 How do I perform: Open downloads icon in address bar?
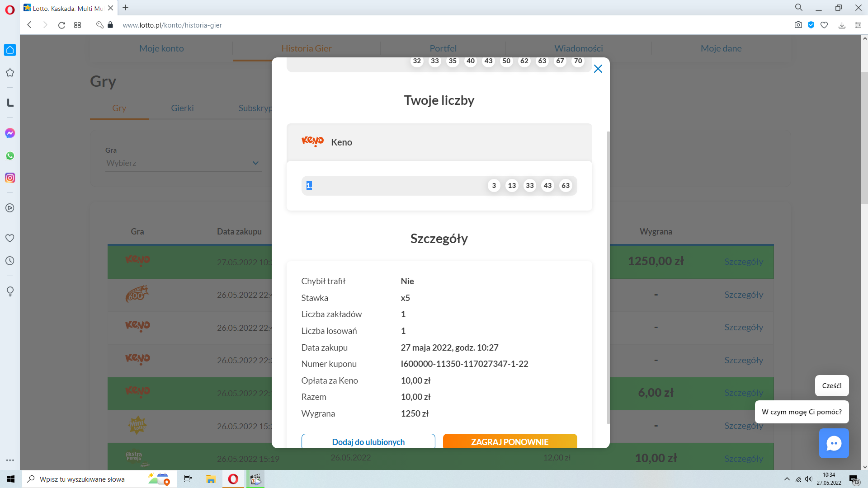click(x=842, y=25)
